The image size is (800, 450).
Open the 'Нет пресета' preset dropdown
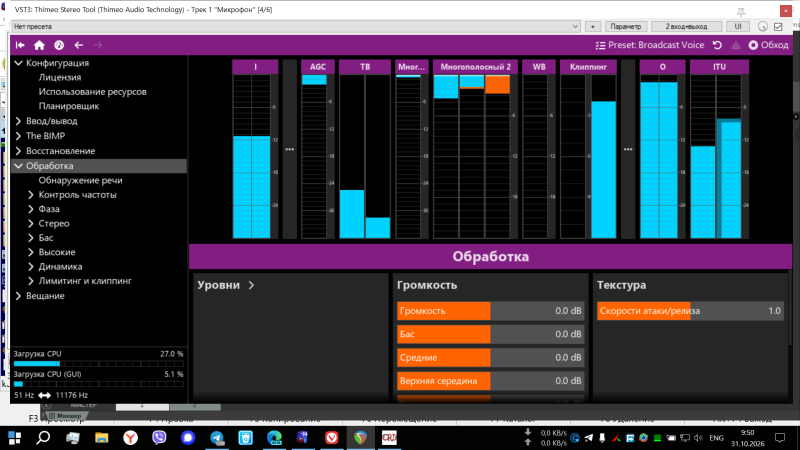tap(296, 27)
